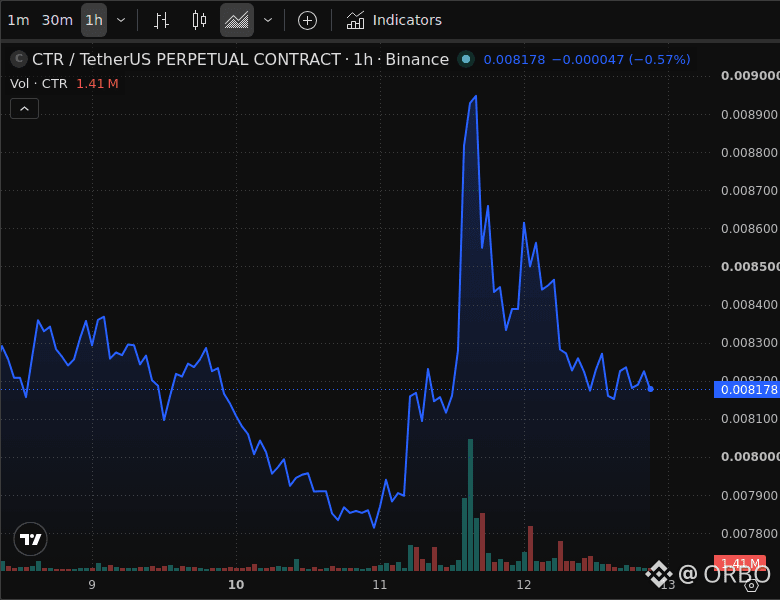
Task: Collapse the indicator legend with chevron button
Action: [24, 108]
